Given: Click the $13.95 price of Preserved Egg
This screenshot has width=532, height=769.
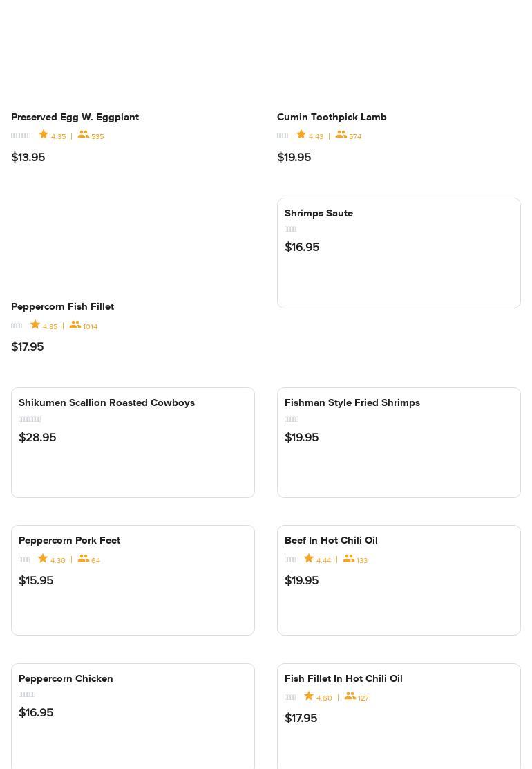Looking at the screenshot, I should pos(28,157).
